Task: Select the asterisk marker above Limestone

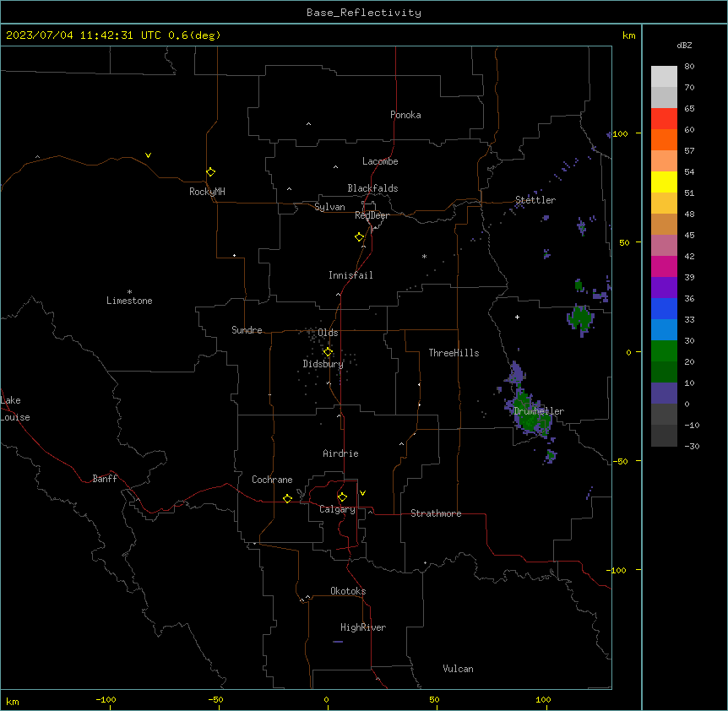Action: [129, 291]
